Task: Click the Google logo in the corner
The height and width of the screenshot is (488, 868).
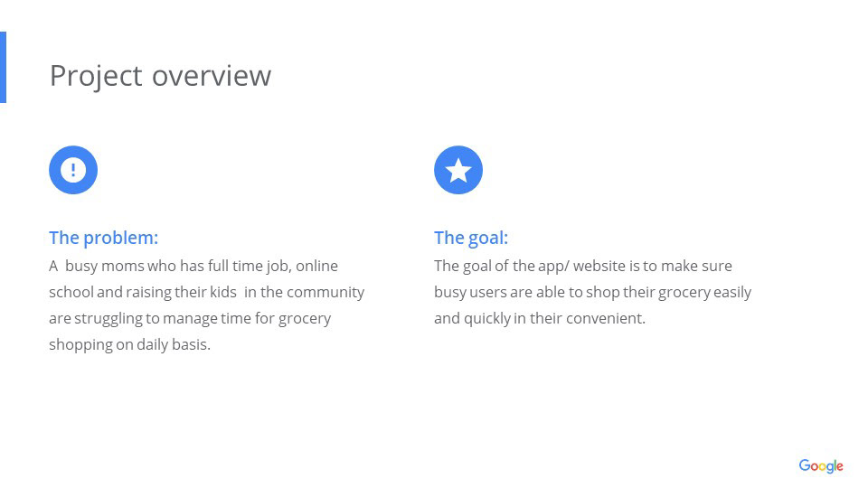Action: point(821,466)
